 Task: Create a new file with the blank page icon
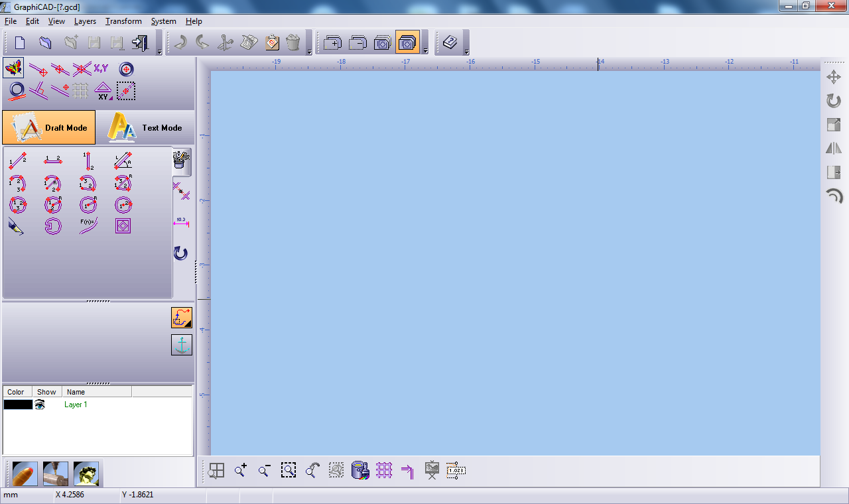point(20,43)
